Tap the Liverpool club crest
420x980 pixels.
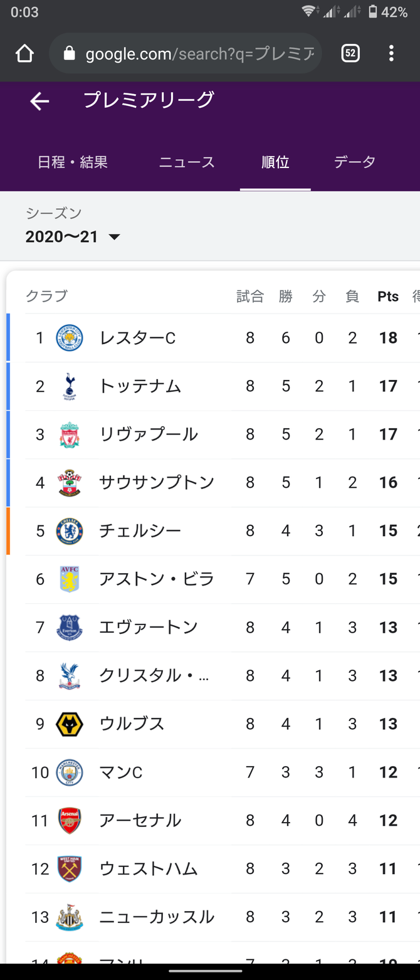(x=69, y=435)
